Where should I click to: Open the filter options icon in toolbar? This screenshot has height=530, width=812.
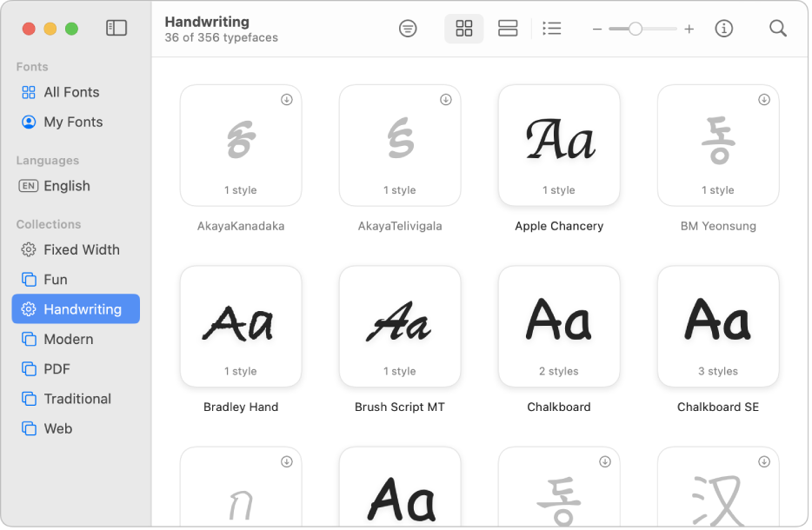(x=408, y=29)
